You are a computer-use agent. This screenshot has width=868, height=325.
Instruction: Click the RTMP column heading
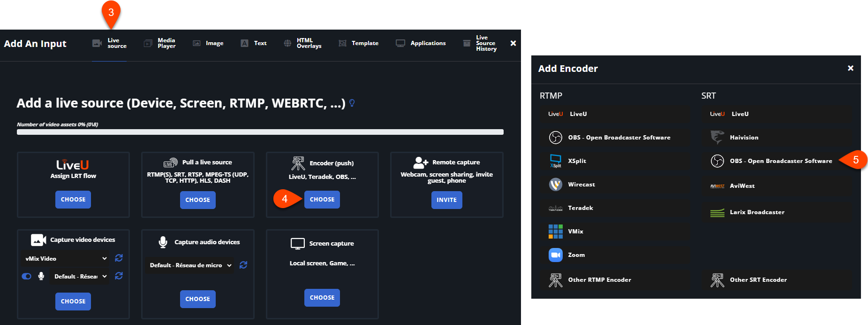tap(551, 96)
